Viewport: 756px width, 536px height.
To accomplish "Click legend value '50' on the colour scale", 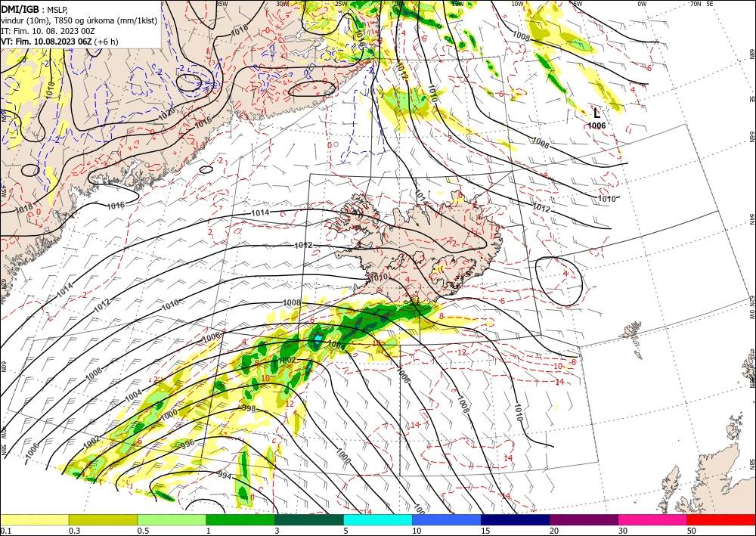I will (692, 531).
